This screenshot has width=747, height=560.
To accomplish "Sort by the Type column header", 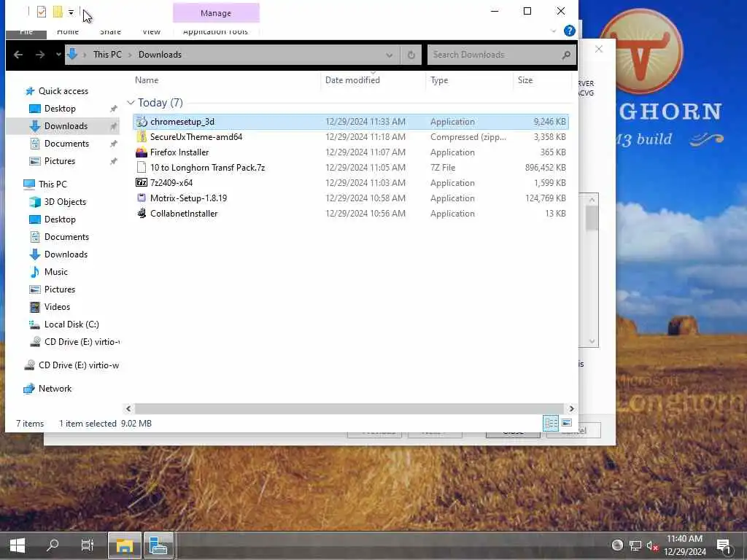I will pyautogui.click(x=438, y=80).
